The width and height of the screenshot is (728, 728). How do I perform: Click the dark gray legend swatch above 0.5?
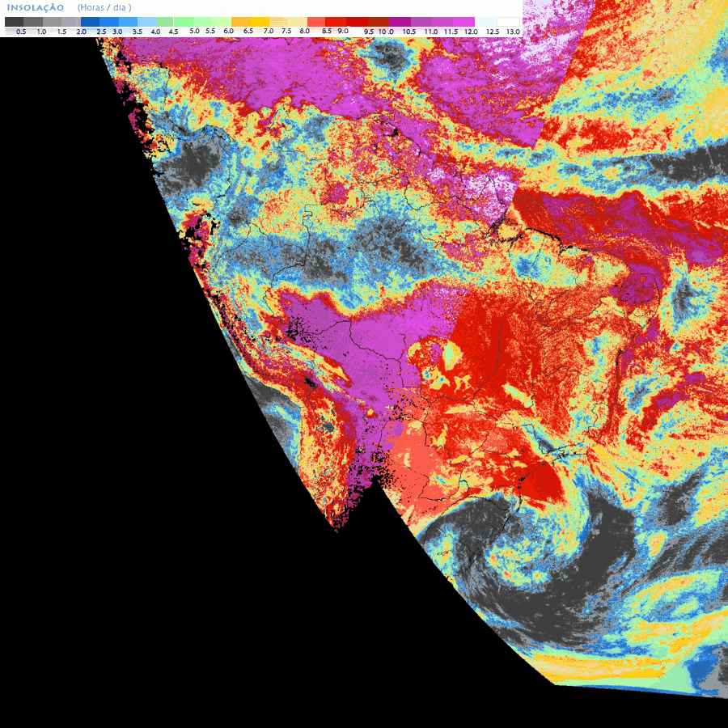pos(15,22)
